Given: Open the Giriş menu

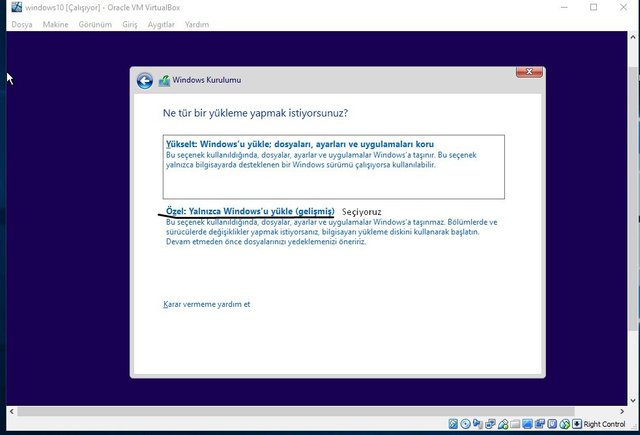Looking at the screenshot, I should click(x=130, y=24).
